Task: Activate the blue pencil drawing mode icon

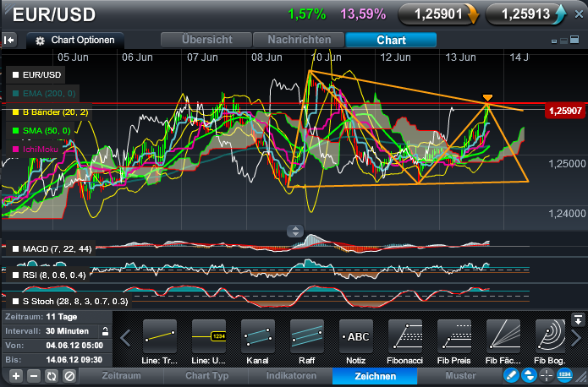Action: (511, 375)
